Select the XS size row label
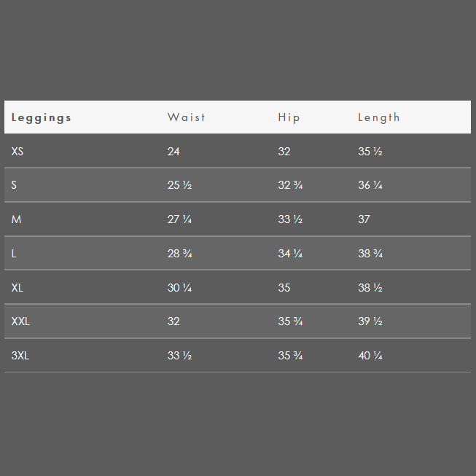 point(17,151)
